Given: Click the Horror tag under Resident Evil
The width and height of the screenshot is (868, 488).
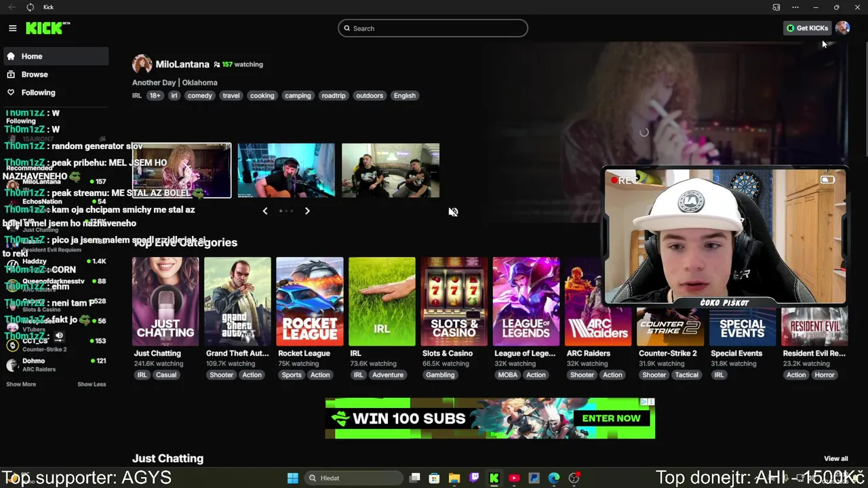Looking at the screenshot, I should (825, 375).
